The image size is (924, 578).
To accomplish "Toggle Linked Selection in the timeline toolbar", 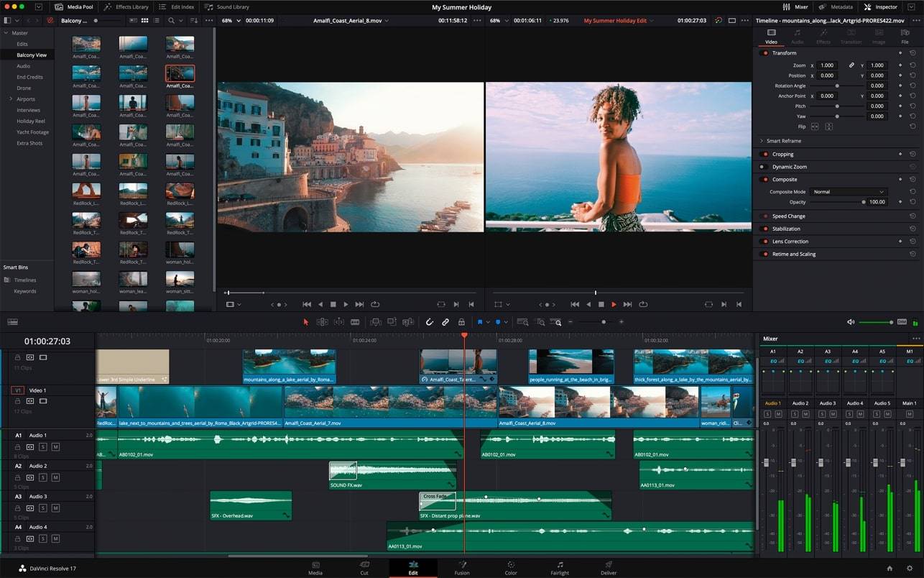I will [x=445, y=322].
